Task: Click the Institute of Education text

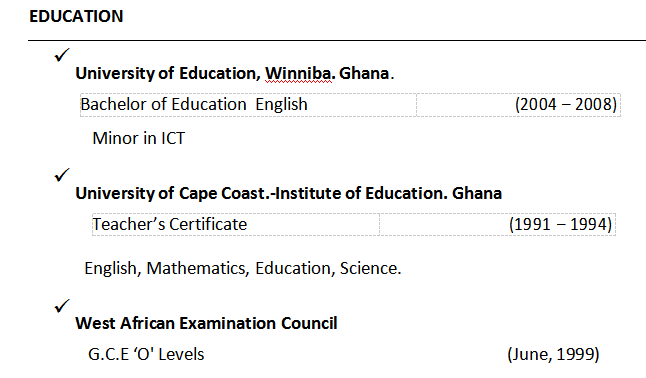Action: [360, 193]
